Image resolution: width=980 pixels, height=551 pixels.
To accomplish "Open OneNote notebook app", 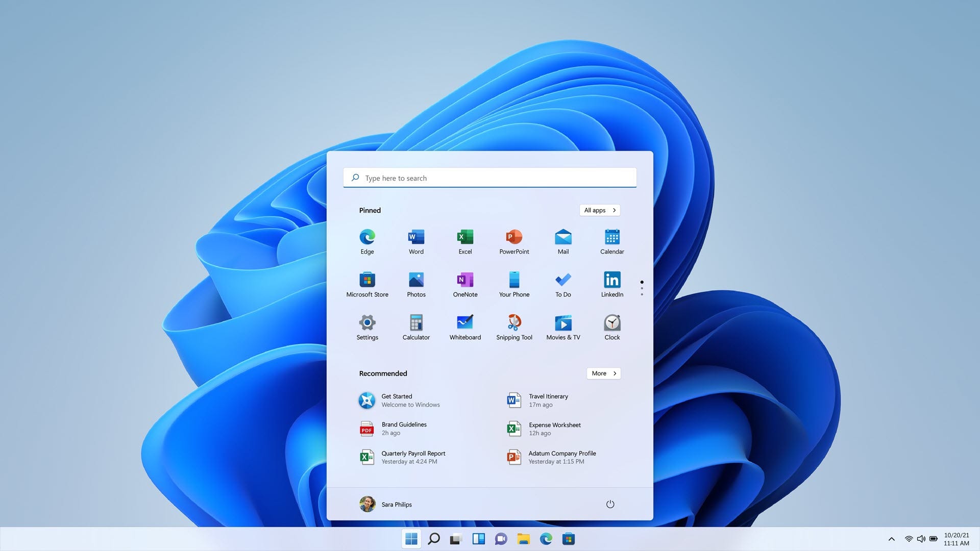I will coord(465,283).
